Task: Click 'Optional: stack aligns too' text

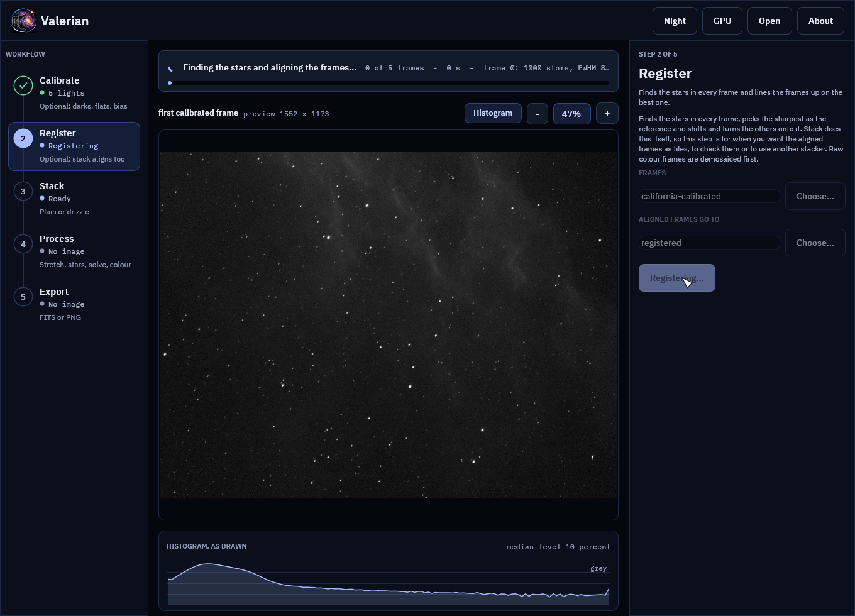Action: 82,159
